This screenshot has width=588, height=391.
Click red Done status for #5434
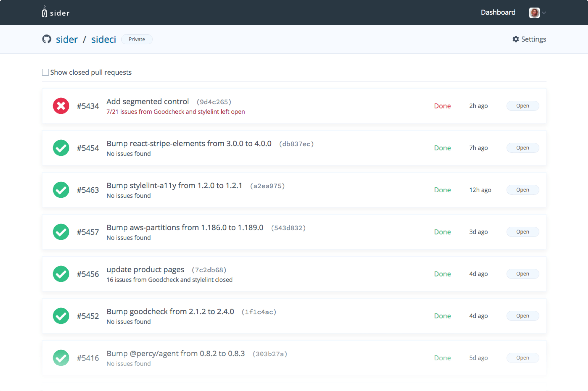pyautogui.click(x=442, y=106)
